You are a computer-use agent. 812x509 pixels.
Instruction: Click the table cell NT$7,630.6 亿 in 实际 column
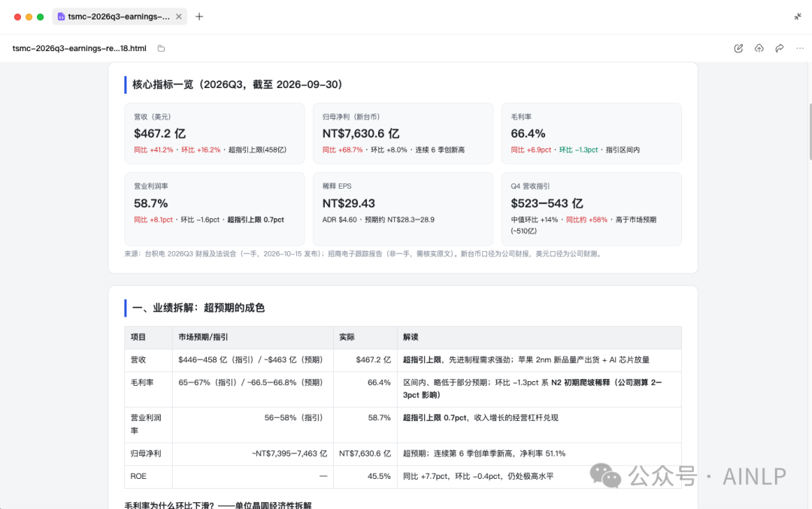(x=365, y=453)
